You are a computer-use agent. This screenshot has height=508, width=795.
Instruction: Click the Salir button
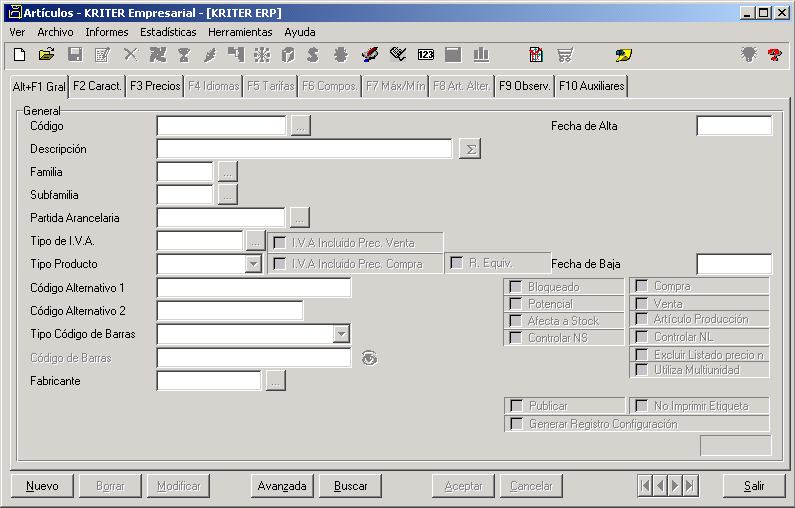[x=754, y=486]
